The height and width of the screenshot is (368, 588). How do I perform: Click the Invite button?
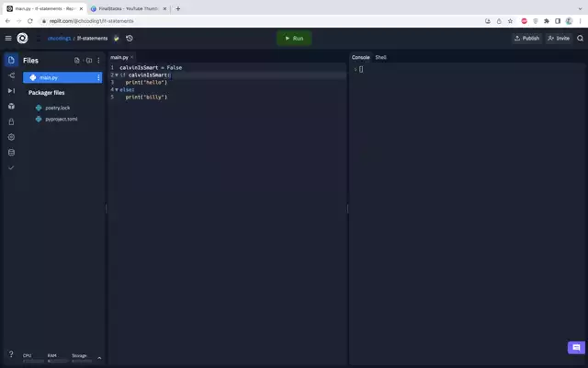559,39
